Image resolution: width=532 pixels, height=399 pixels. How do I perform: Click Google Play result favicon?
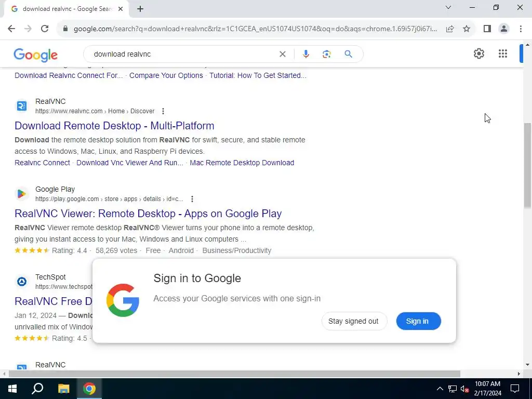point(22,194)
